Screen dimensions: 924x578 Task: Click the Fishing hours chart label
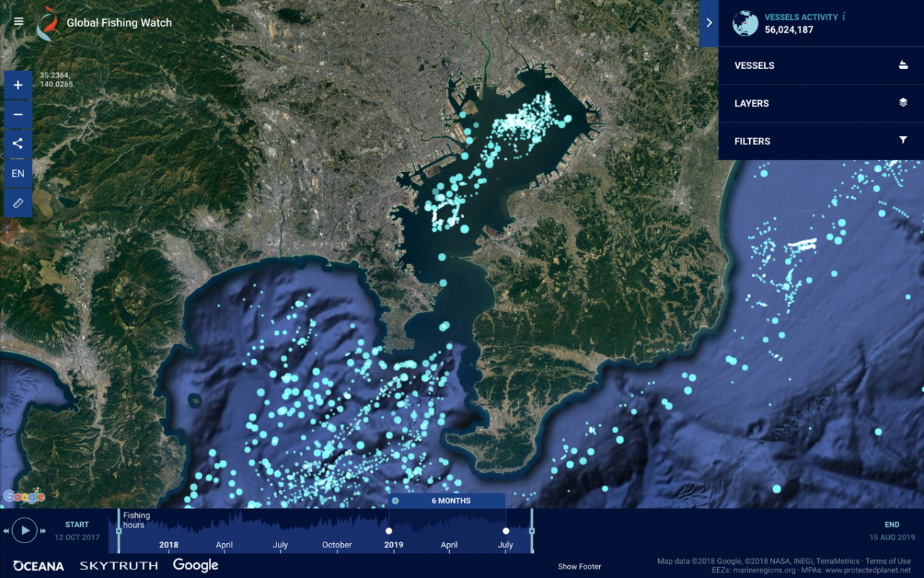(x=136, y=520)
